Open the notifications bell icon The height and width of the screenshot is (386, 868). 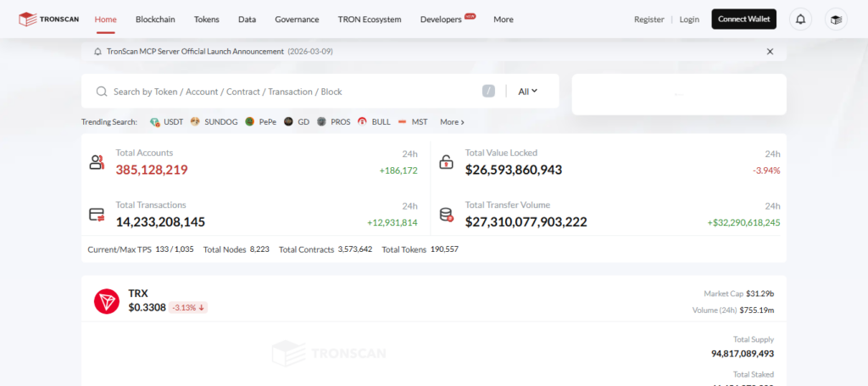pos(800,20)
